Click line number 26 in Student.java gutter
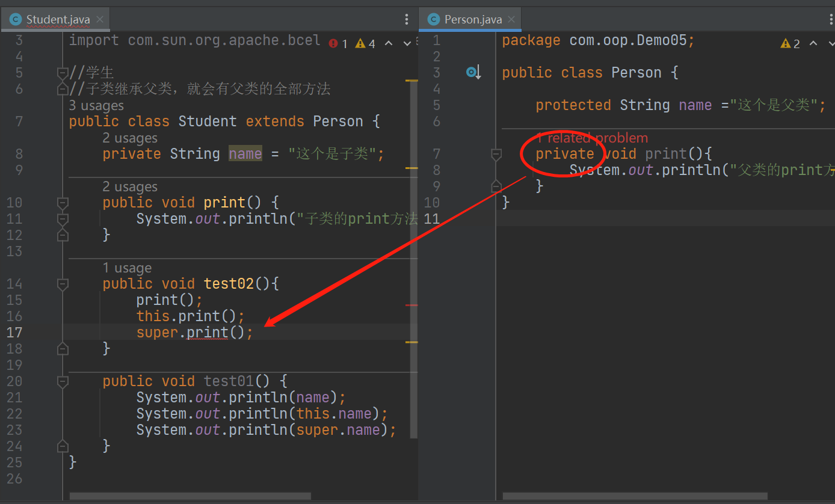835x504 pixels. pyautogui.click(x=14, y=479)
